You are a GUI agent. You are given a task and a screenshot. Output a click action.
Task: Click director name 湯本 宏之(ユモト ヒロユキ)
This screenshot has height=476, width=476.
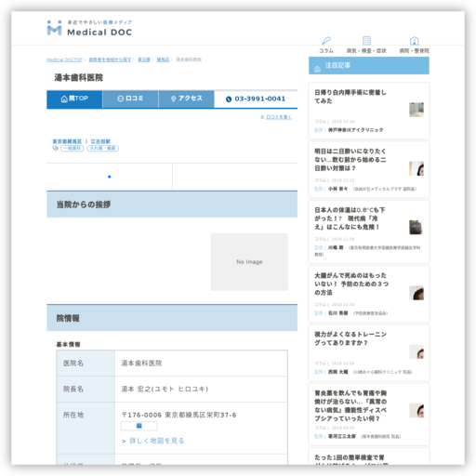click(x=165, y=389)
